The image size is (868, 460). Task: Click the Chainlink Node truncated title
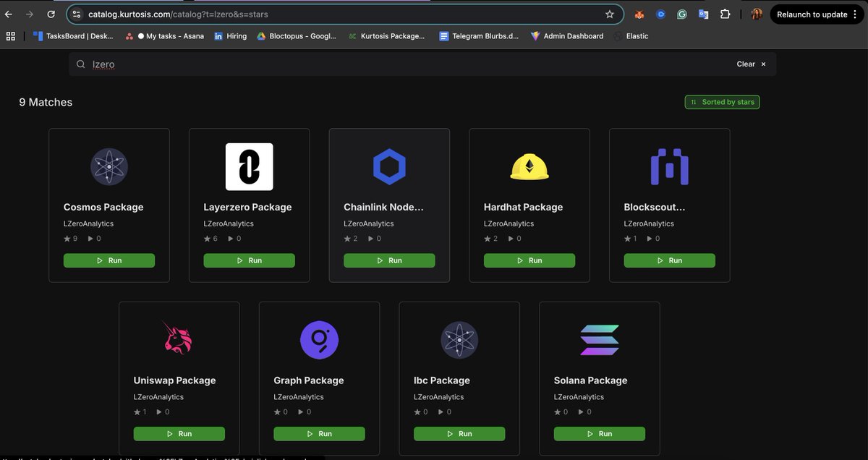(x=383, y=207)
